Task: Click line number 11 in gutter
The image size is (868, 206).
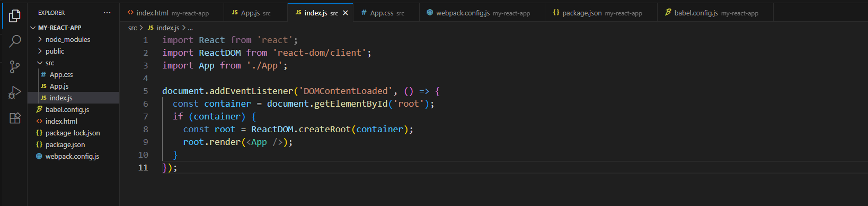Action: click(143, 167)
